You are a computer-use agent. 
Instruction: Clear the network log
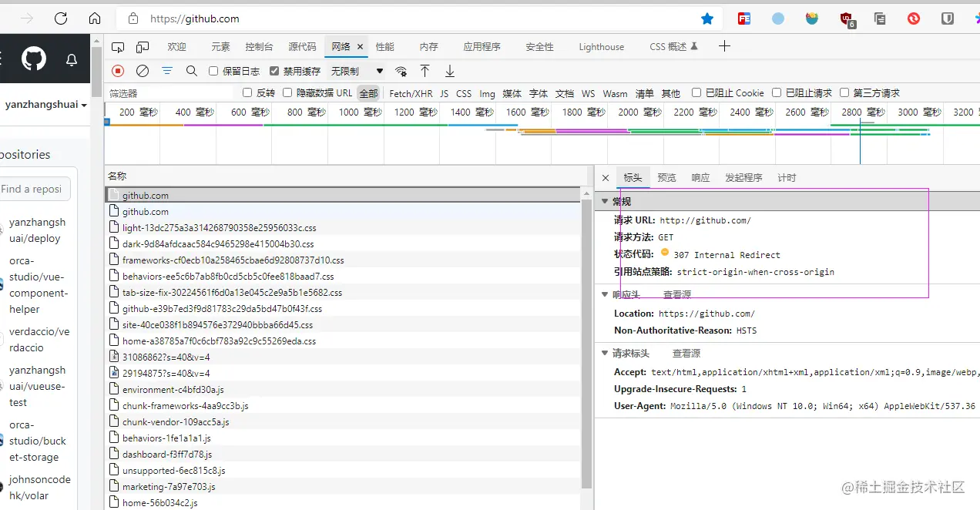(x=143, y=71)
